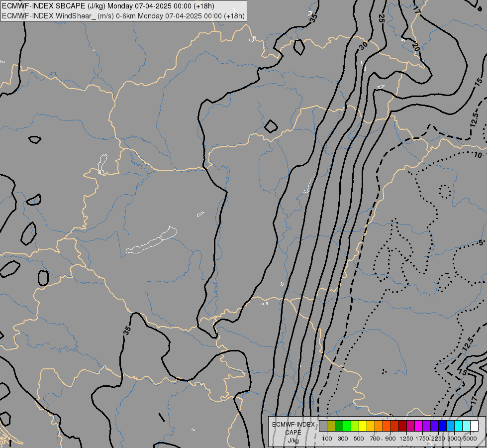Click the dark maroon swatch before 1250
This screenshot has height=448, width=487.
(x=402, y=426)
